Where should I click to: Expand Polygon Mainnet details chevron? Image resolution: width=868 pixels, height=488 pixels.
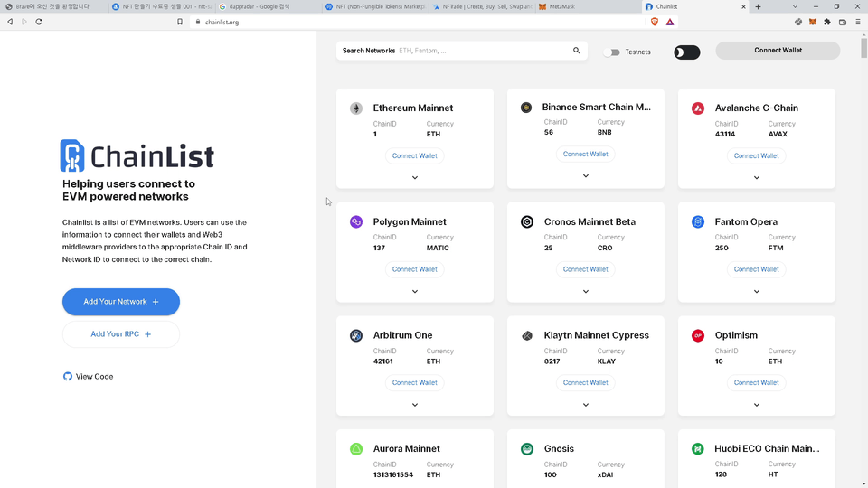[x=415, y=291]
